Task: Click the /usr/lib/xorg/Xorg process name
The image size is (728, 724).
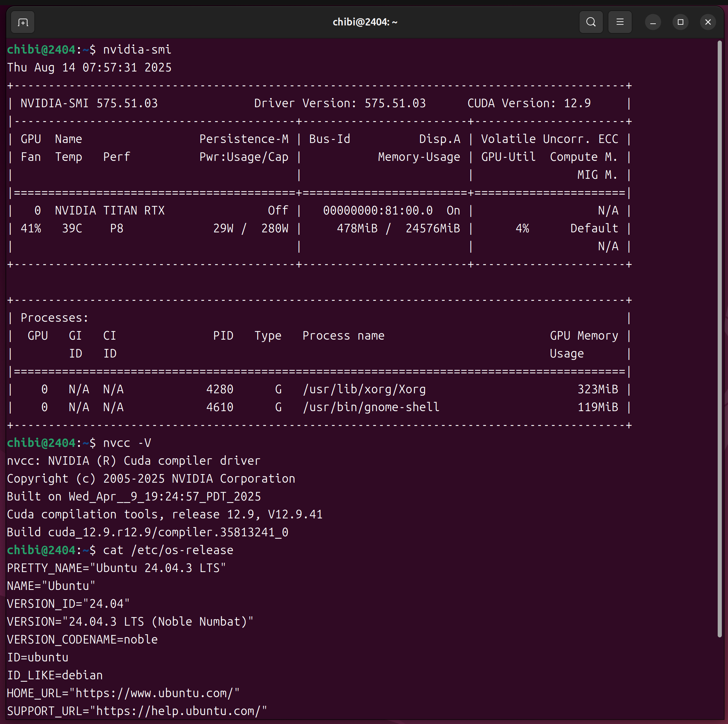Action: point(364,389)
